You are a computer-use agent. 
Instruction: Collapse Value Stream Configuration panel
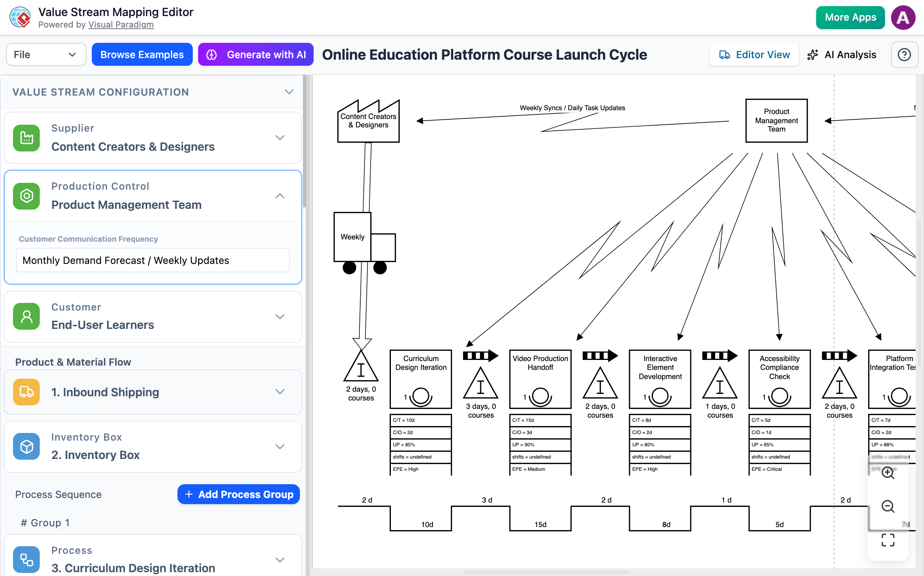tap(289, 92)
